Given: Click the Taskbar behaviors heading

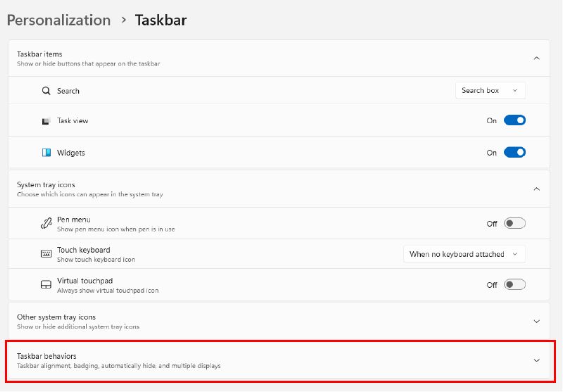Looking at the screenshot, I should [x=46, y=356].
